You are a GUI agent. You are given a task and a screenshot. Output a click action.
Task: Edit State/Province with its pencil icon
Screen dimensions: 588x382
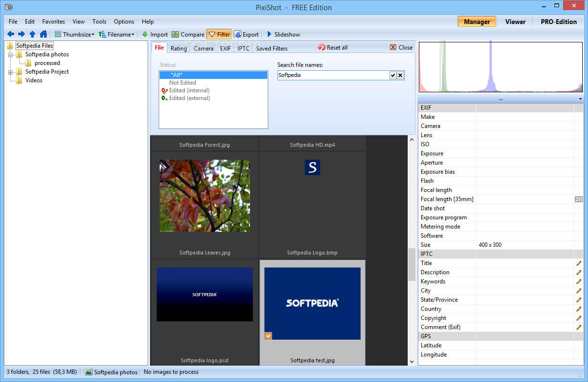578,300
